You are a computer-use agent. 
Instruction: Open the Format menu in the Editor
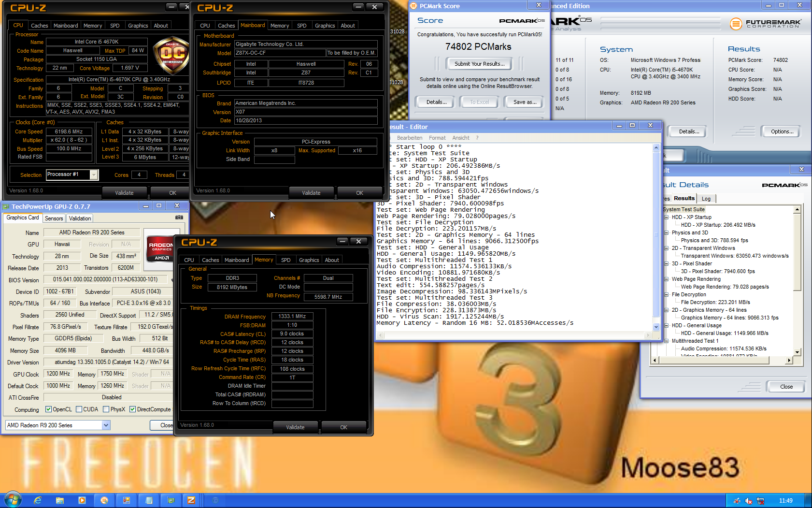[437, 138]
